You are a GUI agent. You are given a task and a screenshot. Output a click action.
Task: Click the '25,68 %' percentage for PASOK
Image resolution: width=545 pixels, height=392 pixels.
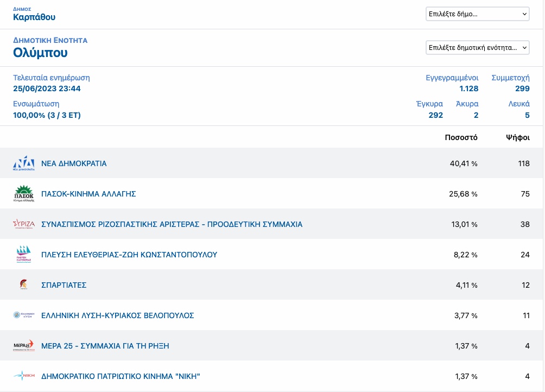(464, 194)
